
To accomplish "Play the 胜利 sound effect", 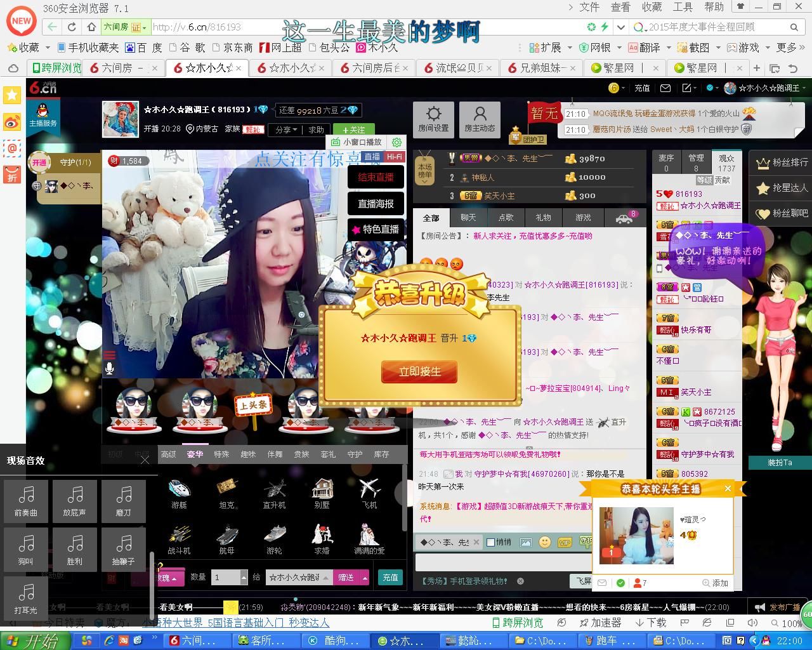I will tap(75, 549).
